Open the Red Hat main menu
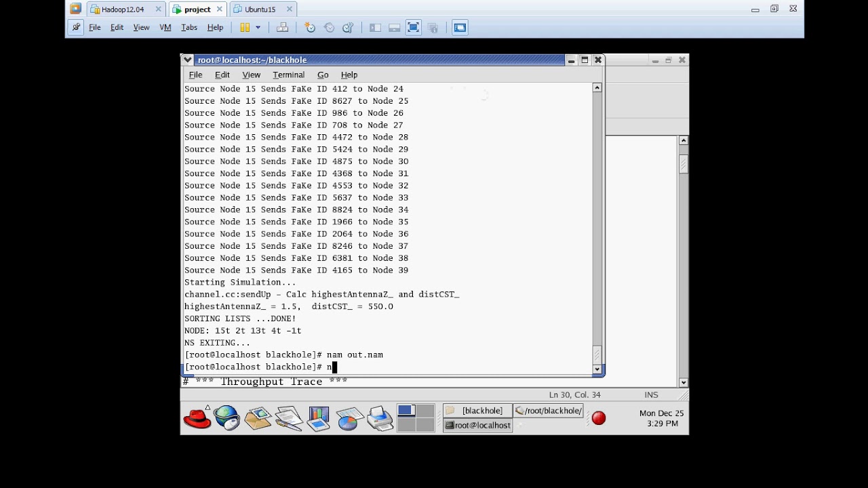 click(197, 418)
